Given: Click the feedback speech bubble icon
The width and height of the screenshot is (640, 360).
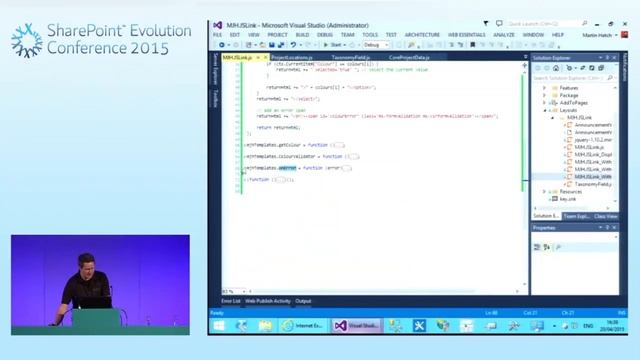Looking at the screenshot, I should pyautogui.click(x=499, y=24).
